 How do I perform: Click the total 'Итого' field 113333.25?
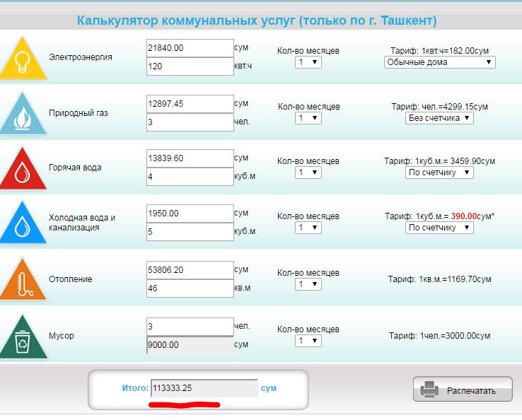204,388
